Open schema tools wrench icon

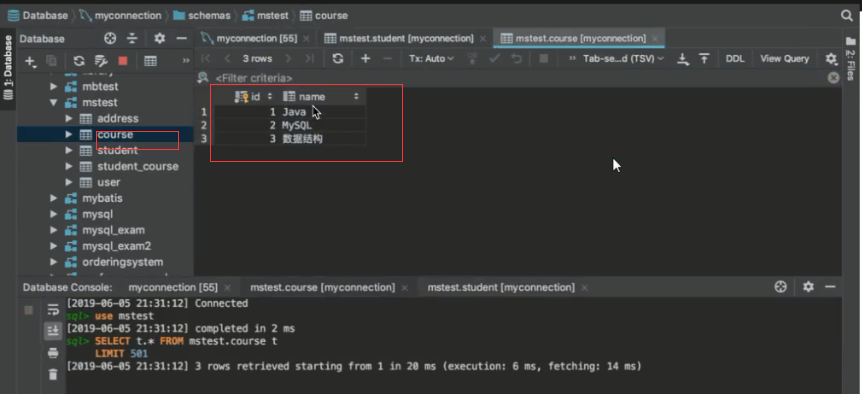[100, 61]
